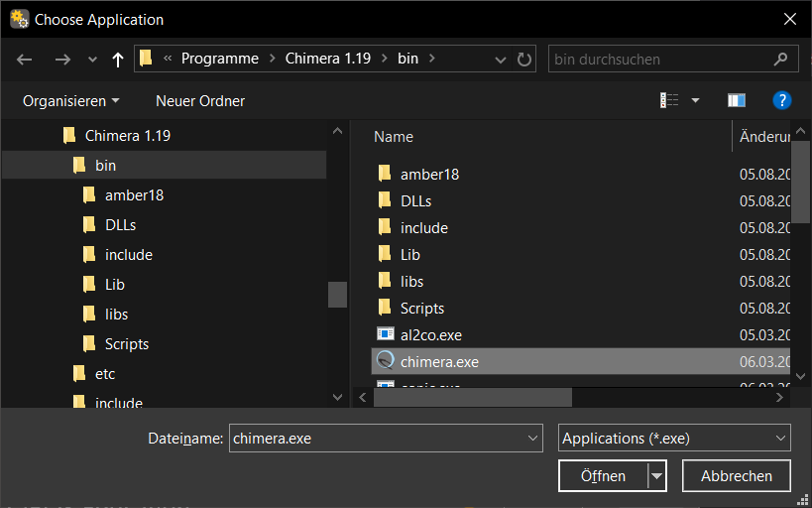Open the Organisieren menu
This screenshot has height=508, width=812.
71,100
